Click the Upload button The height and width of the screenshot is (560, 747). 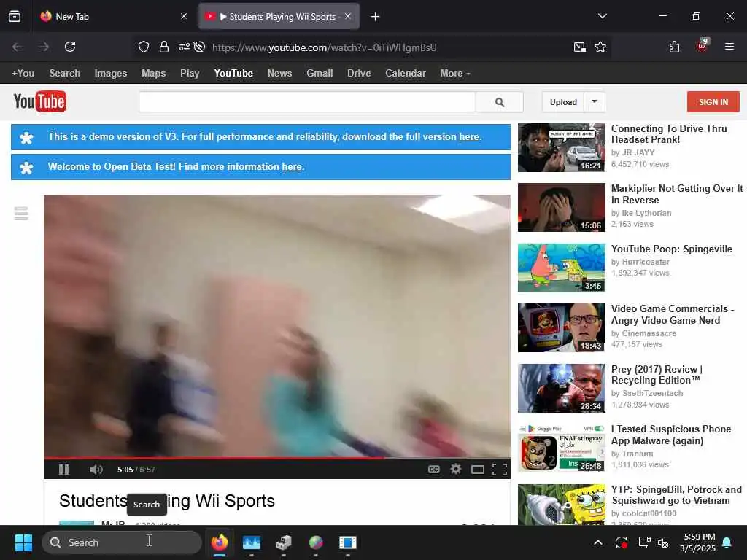click(563, 102)
